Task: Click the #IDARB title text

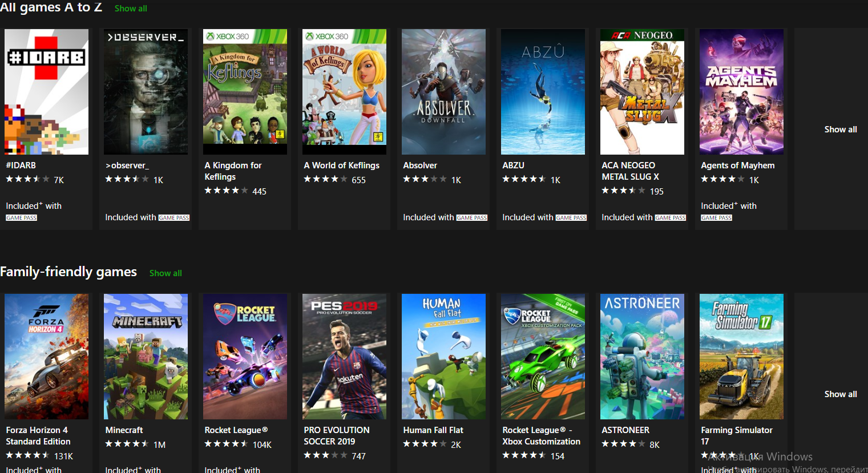Action: pyautogui.click(x=21, y=165)
